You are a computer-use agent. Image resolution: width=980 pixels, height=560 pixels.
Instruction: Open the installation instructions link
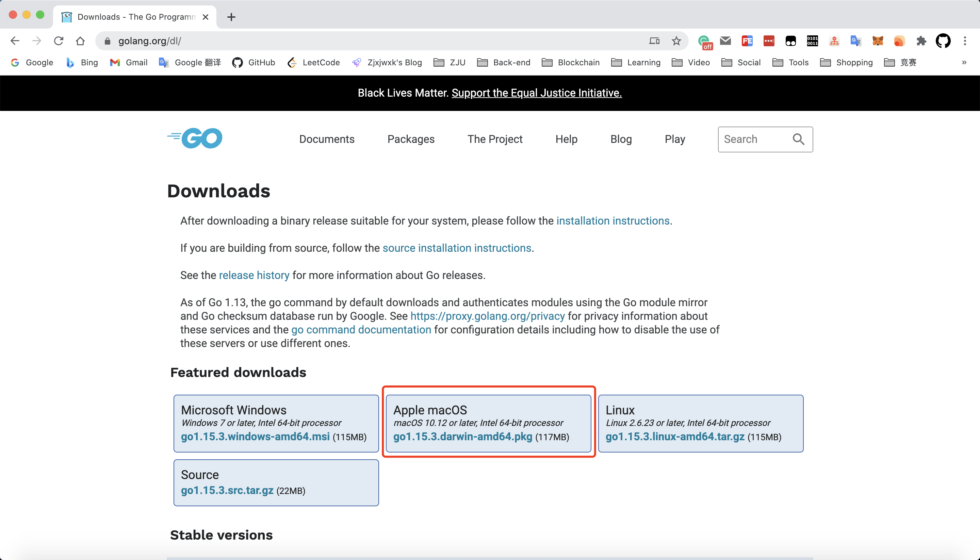click(x=613, y=221)
